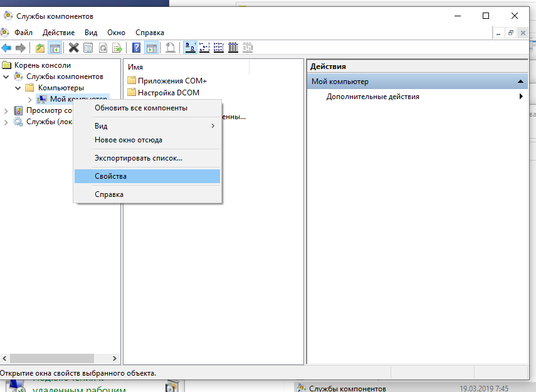536x392 pixels.
Task: Click the Export list toolbar icon
Action: click(117, 48)
